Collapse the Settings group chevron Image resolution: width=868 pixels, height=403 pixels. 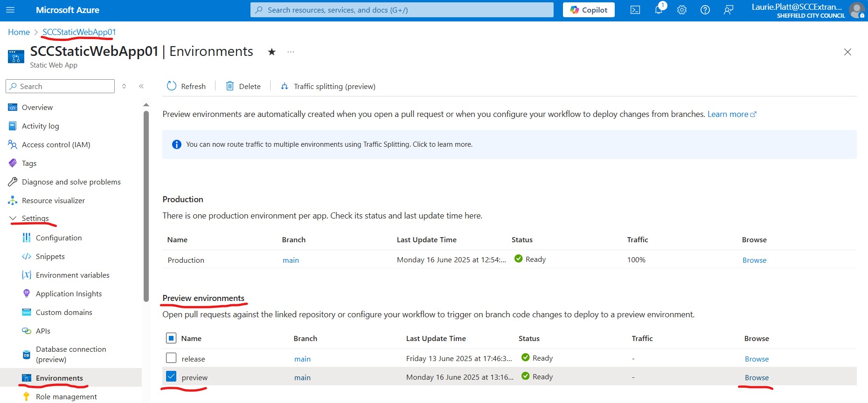(13, 218)
